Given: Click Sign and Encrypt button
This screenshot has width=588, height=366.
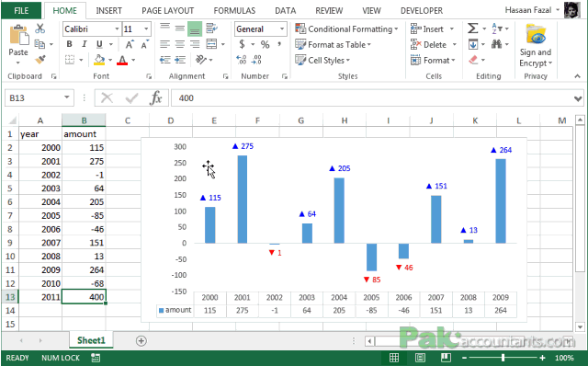Looking at the screenshot, I should (x=536, y=45).
